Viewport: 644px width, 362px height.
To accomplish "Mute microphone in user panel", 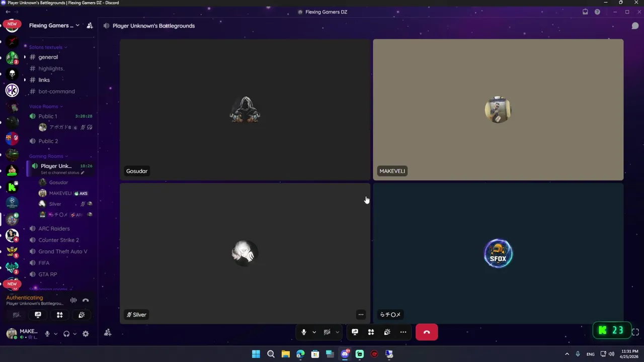I will click(47, 334).
